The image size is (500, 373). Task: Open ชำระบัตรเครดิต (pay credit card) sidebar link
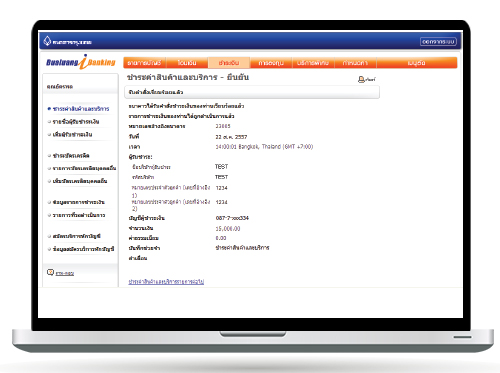(71, 155)
